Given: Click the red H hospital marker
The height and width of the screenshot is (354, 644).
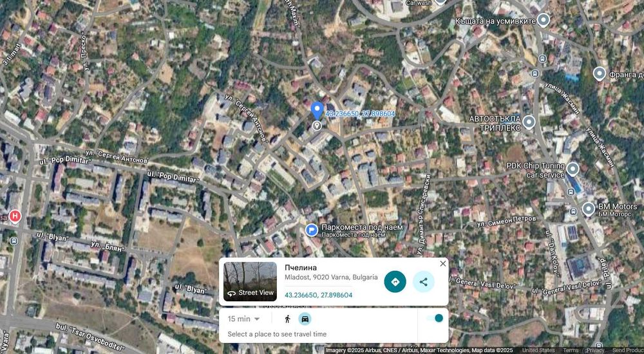Looking at the screenshot, I should point(15,216).
